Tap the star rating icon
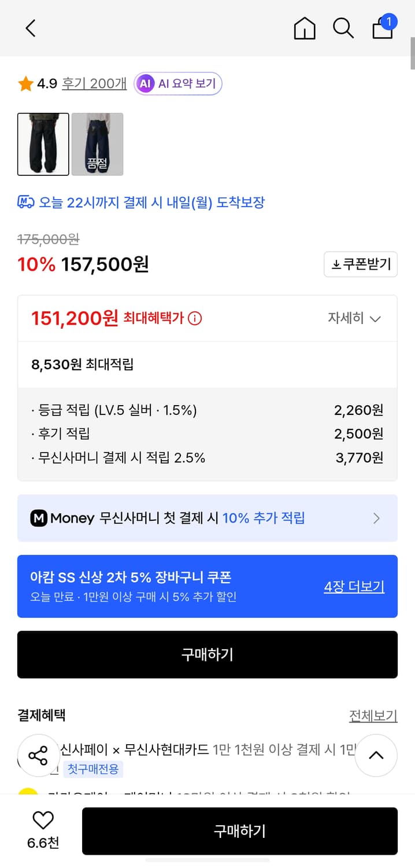Viewport: 415px width, 868px height. 24,83
